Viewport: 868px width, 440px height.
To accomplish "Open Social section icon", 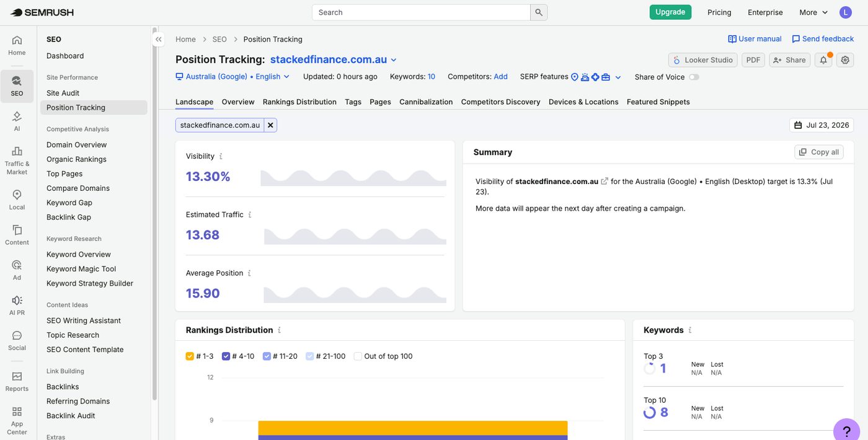I will (17, 341).
